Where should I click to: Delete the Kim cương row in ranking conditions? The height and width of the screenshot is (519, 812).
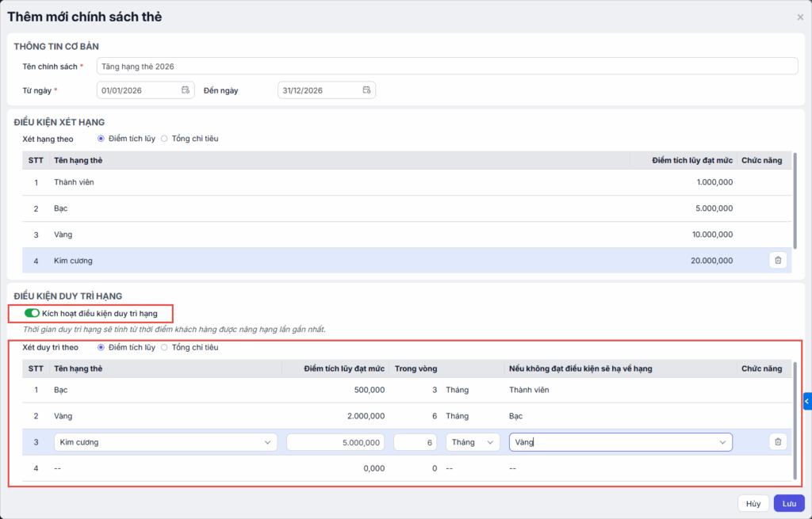pos(777,260)
